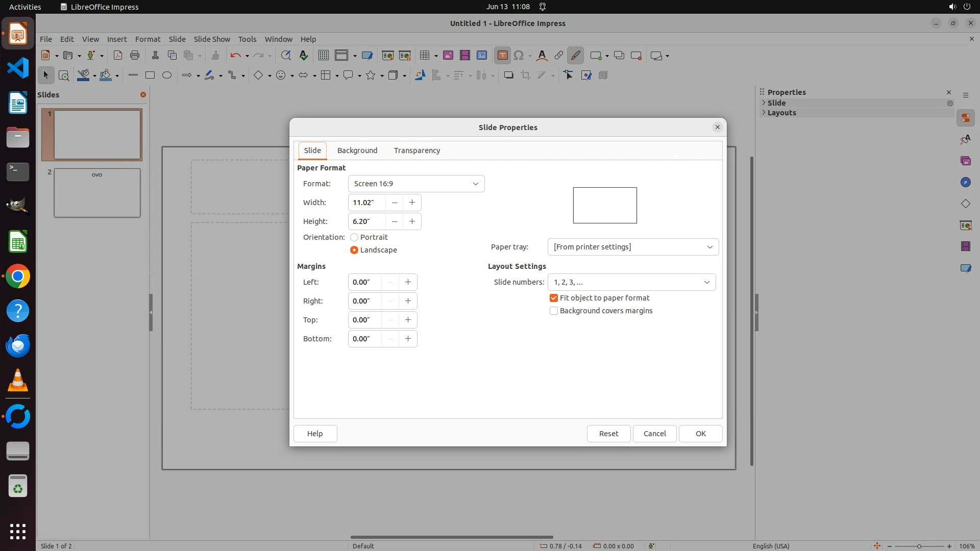Open the Gallery sidebar deck icon
This screenshot has width=980, height=551.
965,161
